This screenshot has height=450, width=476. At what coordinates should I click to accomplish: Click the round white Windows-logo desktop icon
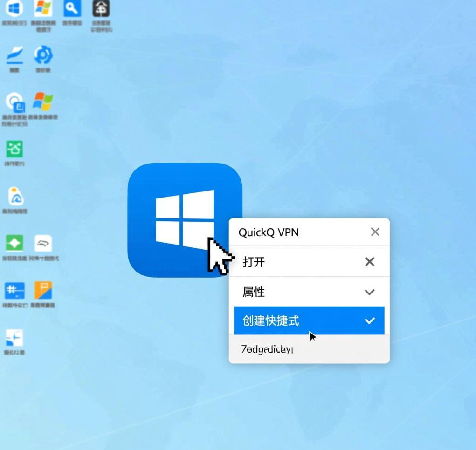click(14, 9)
